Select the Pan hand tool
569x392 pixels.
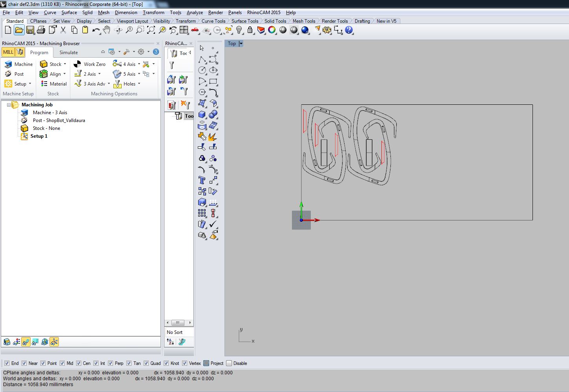[x=107, y=30]
